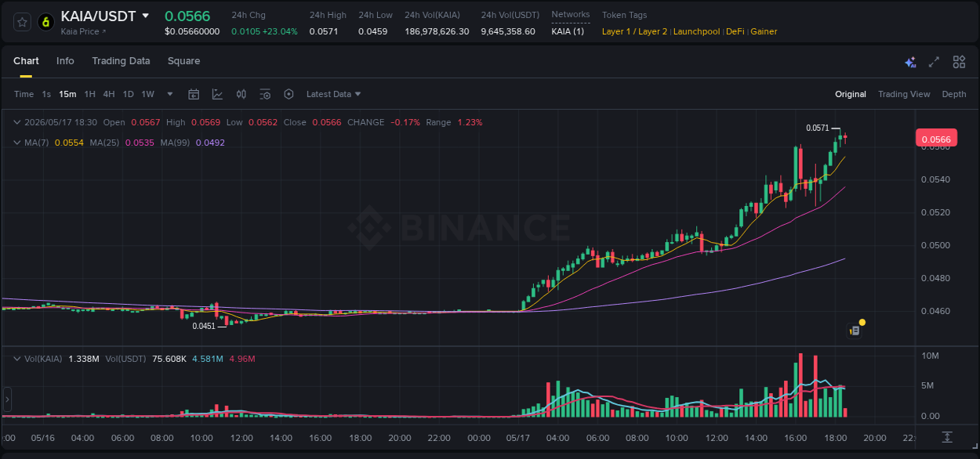This screenshot has width=980, height=459.
Task: Switch to the Chart tab
Action: (26, 61)
